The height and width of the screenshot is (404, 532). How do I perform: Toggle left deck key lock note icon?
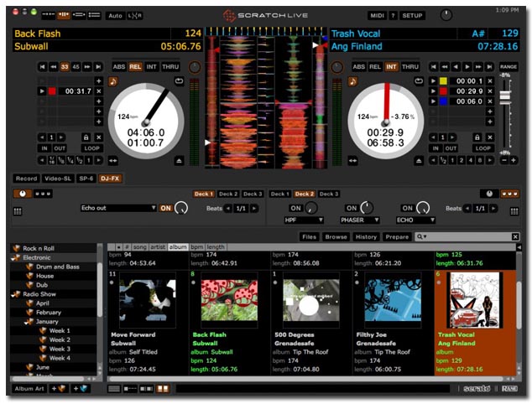coord(113,81)
